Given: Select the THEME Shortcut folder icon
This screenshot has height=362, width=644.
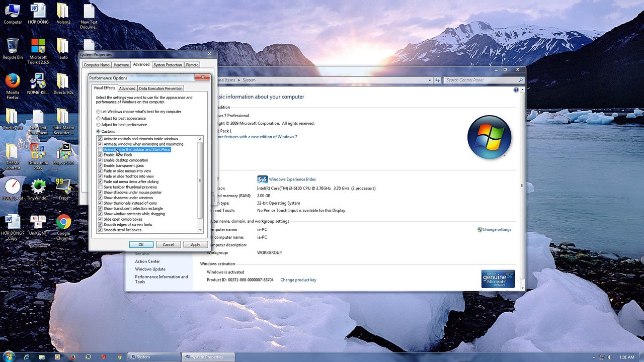Looking at the screenshot, I should tap(13, 157).
